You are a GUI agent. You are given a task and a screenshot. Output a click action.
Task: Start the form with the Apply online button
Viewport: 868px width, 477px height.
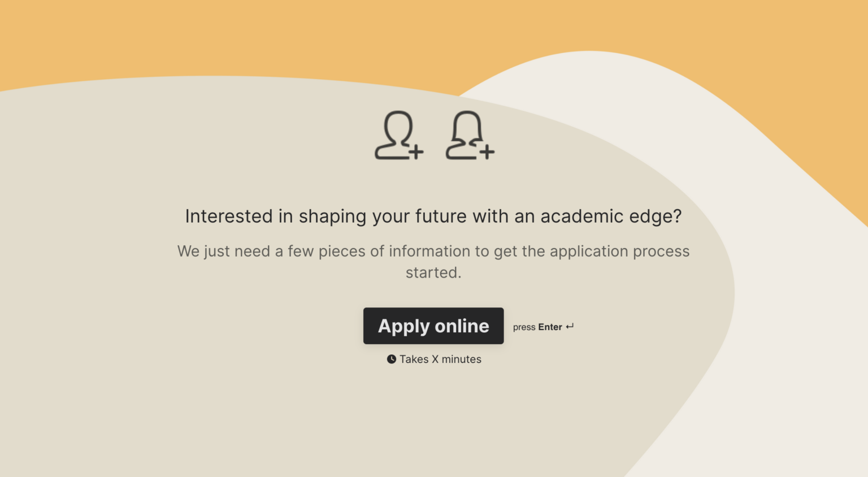point(433,326)
